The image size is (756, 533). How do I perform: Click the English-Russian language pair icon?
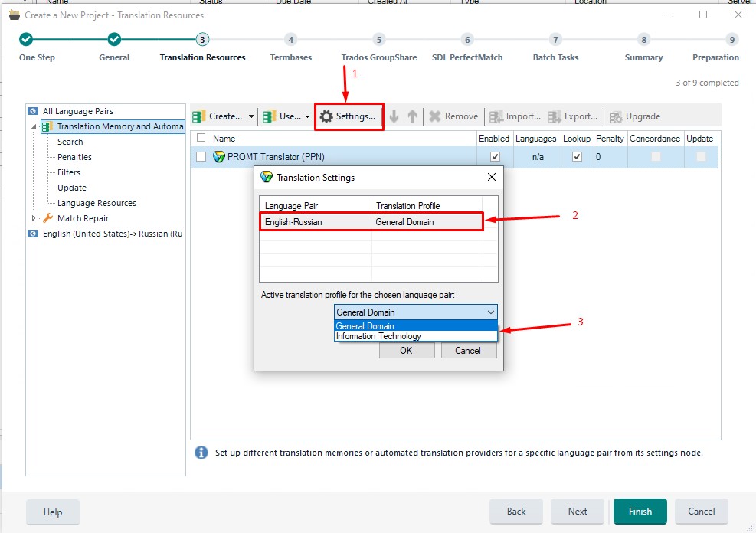pyautogui.click(x=33, y=234)
